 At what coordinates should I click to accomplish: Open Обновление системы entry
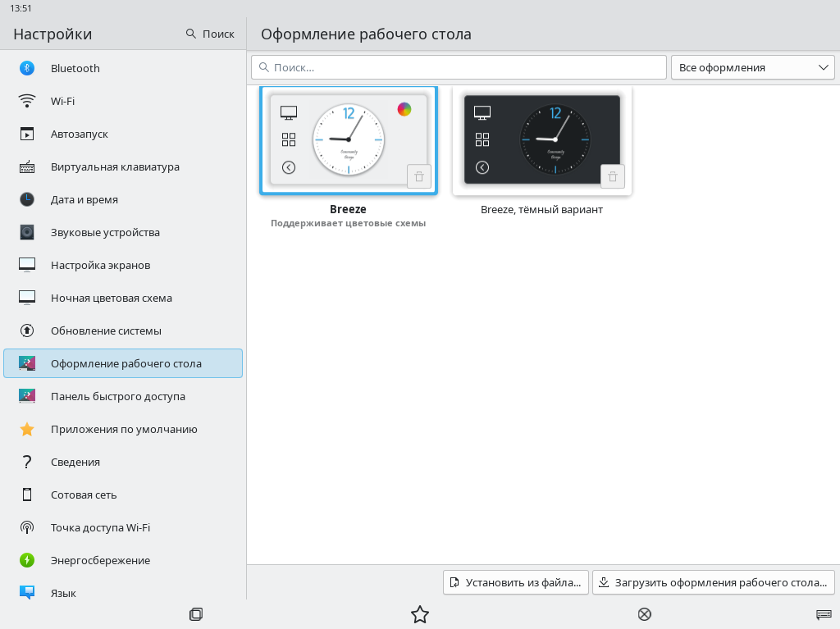pyautogui.click(x=123, y=330)
